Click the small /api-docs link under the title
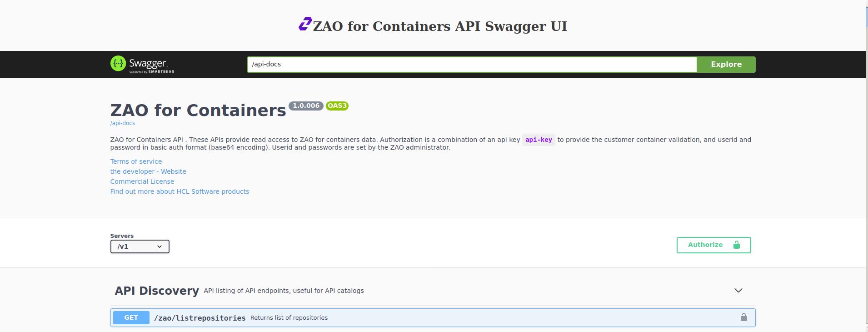 [x=122, y=123]
